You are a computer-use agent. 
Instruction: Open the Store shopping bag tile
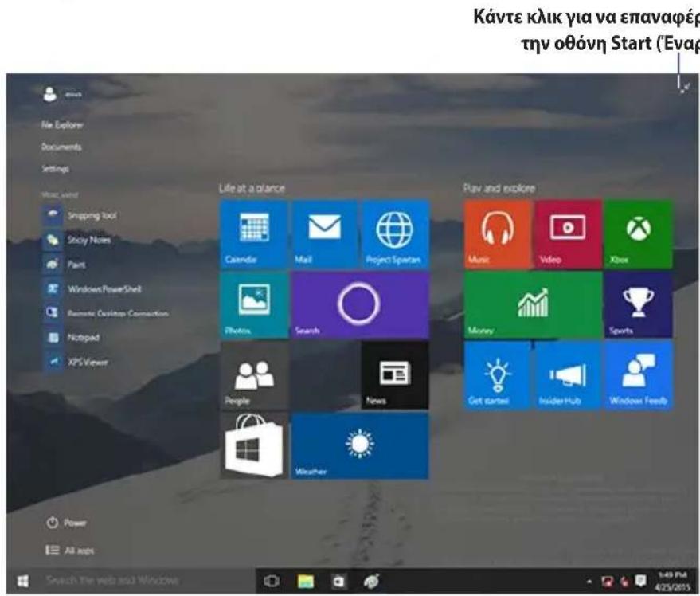pos(253,446)
